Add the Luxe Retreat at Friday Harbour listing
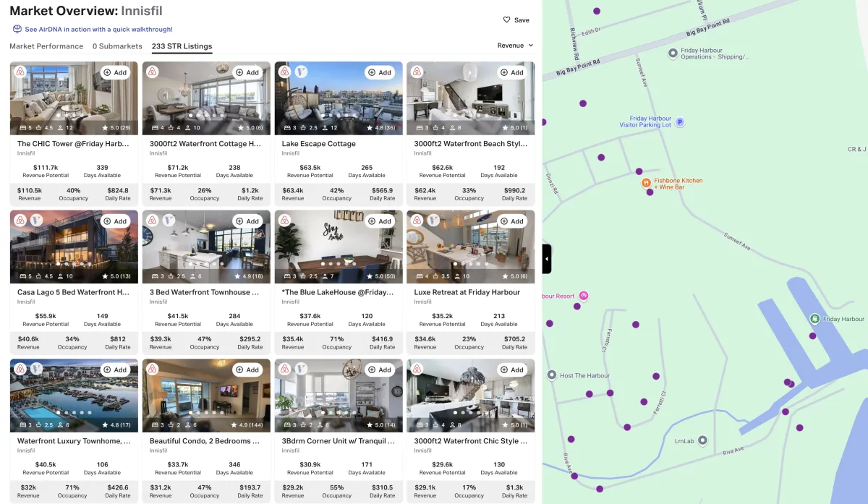 coord(512,221)
